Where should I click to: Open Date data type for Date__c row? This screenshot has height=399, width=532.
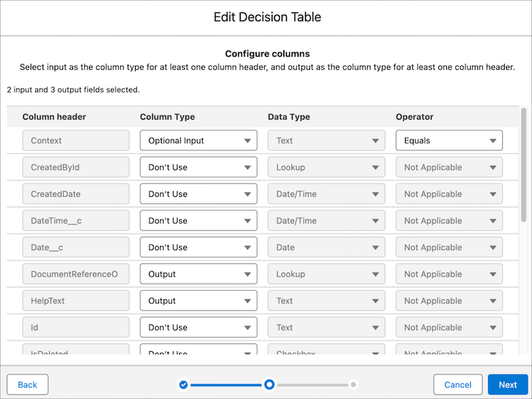[327, 247]
